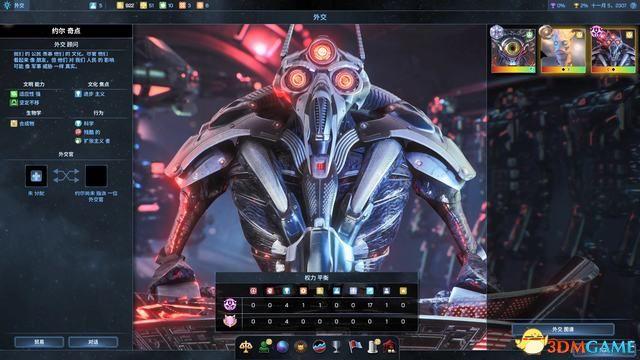Screen dimensions: 640x360
Task: Select the yellow-faced alien civilization portrait
Action: pyautogui.click(x=563, y=49)
